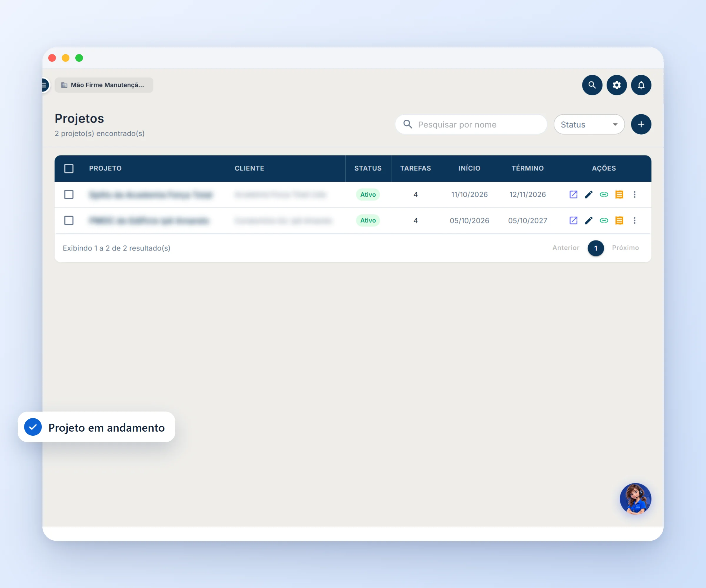Expand the Status filter dropdown
This screenshot has height=588, width=706.
589,124
